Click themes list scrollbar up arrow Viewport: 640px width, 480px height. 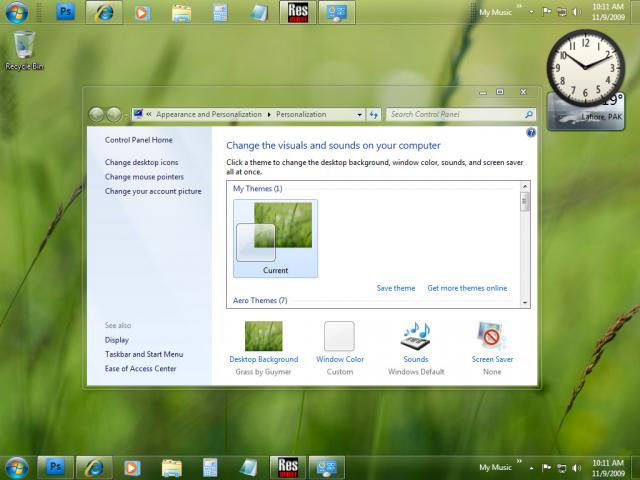[525, 186]
